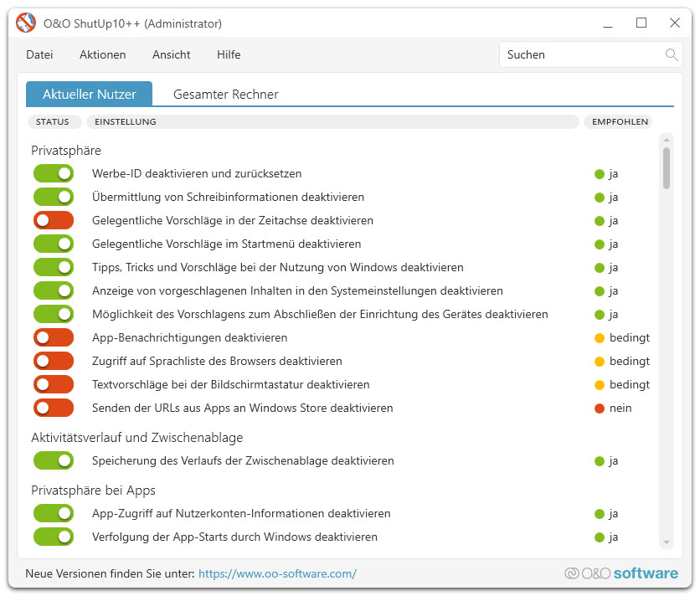
Task: Click text Möglichkeit des Vorschlagens zum Abschließen
Action: 320,314
